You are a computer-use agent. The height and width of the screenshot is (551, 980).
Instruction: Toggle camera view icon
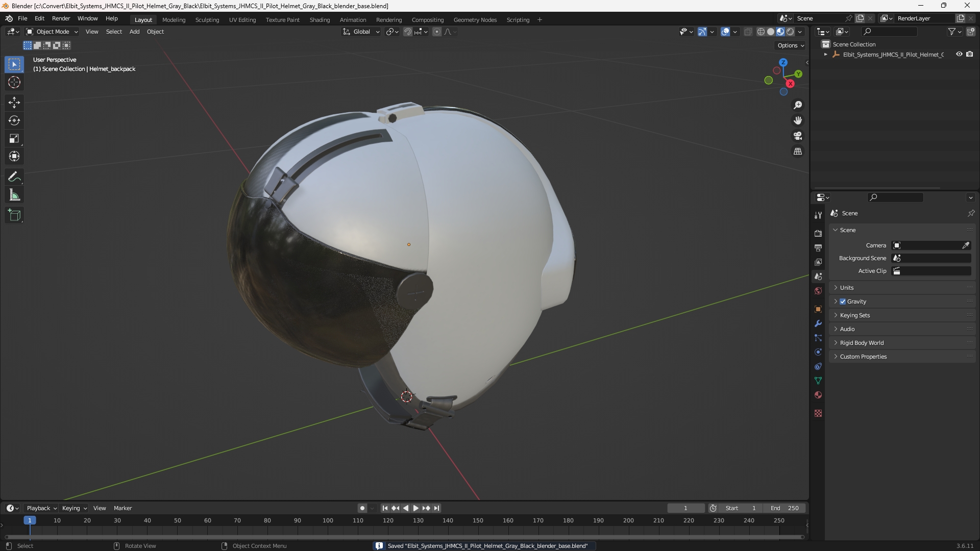click(798, 136)
